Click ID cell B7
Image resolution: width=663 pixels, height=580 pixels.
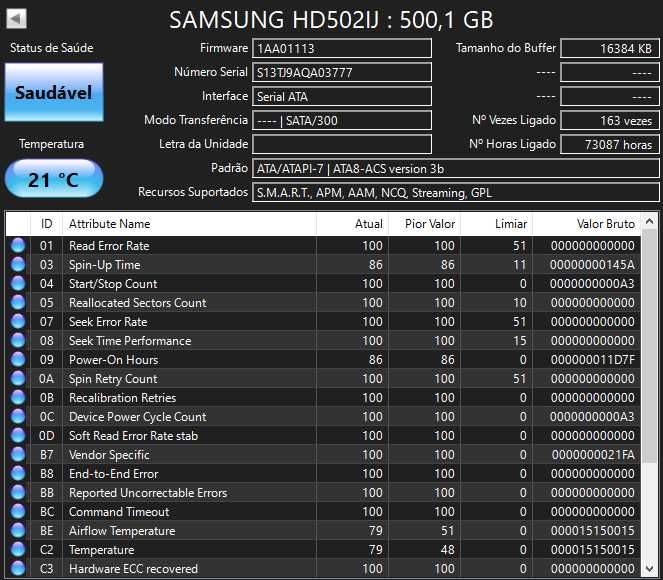(47, 455)
